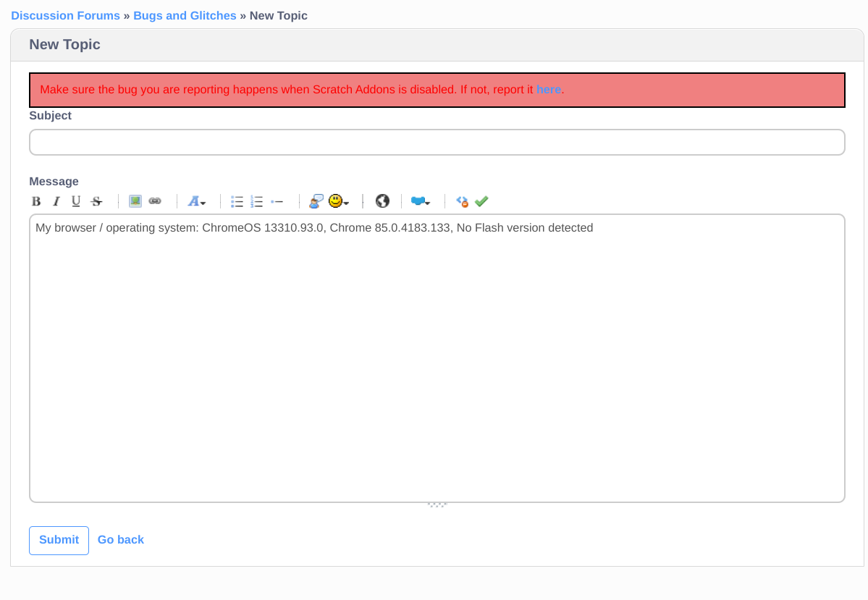Insert a hyperlink using the chain icon

[154, 201]
